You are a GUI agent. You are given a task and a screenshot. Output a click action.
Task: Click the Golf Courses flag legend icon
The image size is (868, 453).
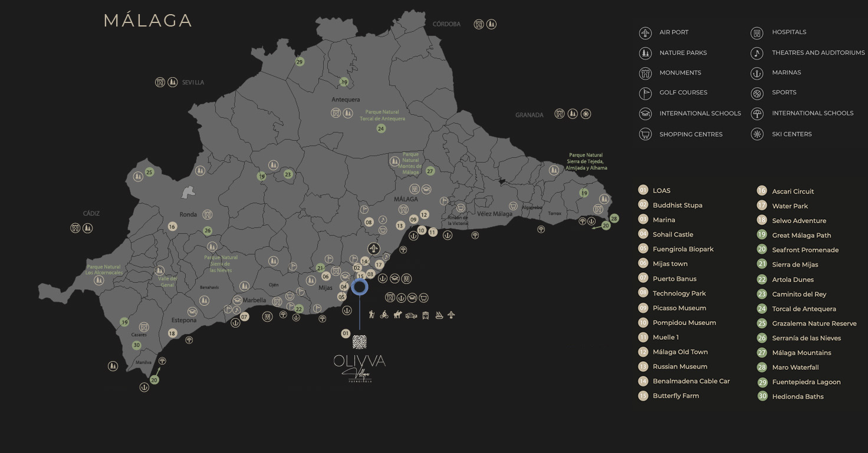point(645,93)
